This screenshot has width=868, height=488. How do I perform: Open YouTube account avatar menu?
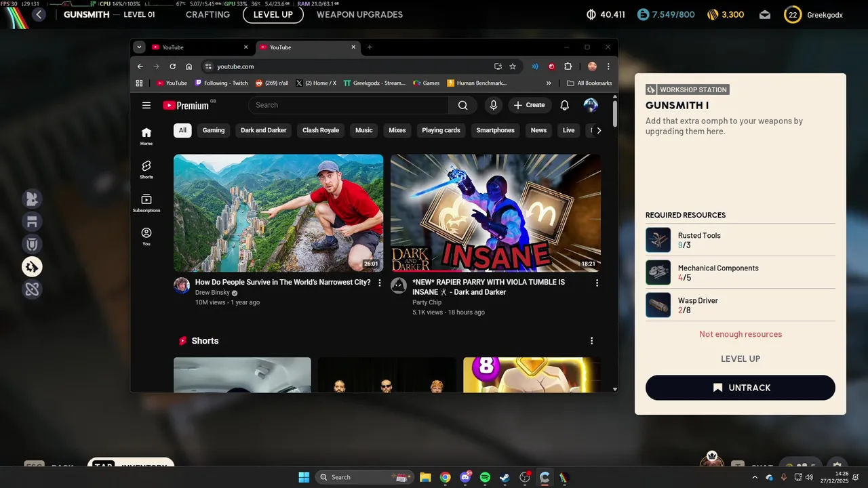point(591,105)
